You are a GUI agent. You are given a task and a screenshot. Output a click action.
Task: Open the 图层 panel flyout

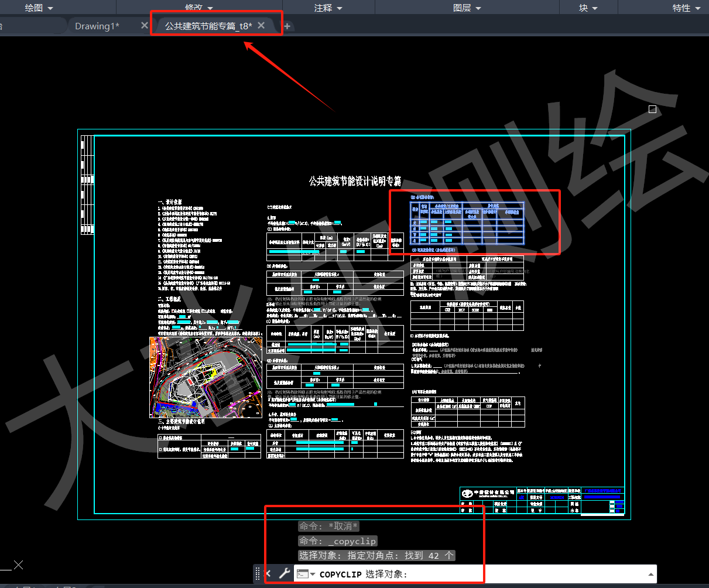pos(467,8)
